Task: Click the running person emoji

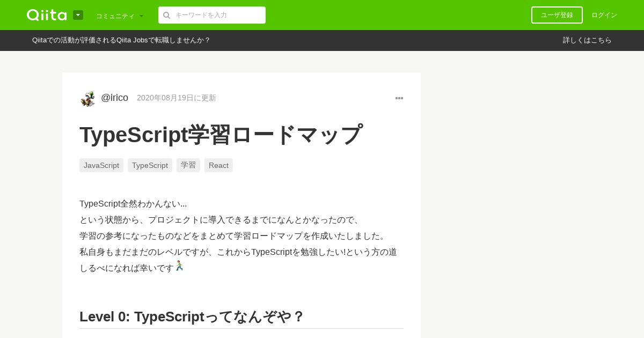Action: coord(179,266)
